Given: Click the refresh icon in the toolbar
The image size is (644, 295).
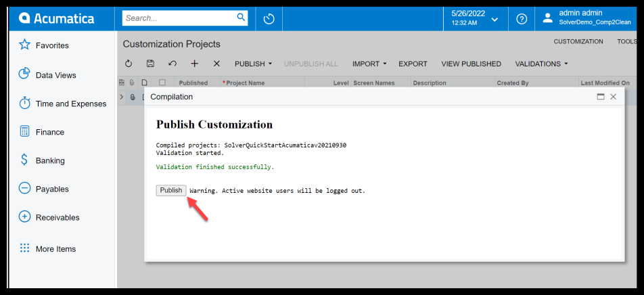Looking at the screenshot, I should pos(129,64).
